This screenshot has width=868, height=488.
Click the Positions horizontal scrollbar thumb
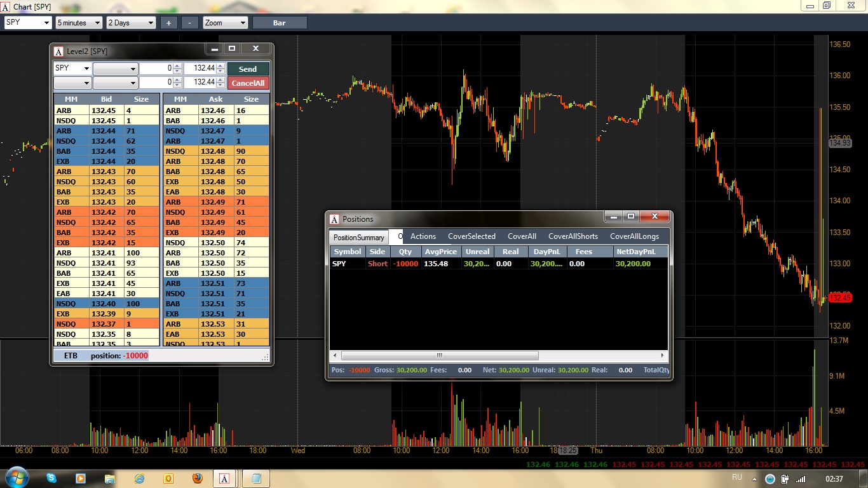[439, 356]
